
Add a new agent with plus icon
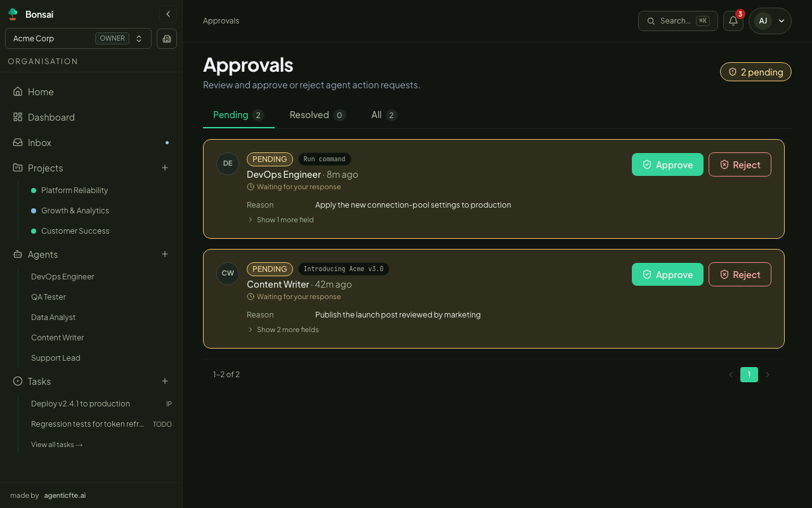point(165,254)
